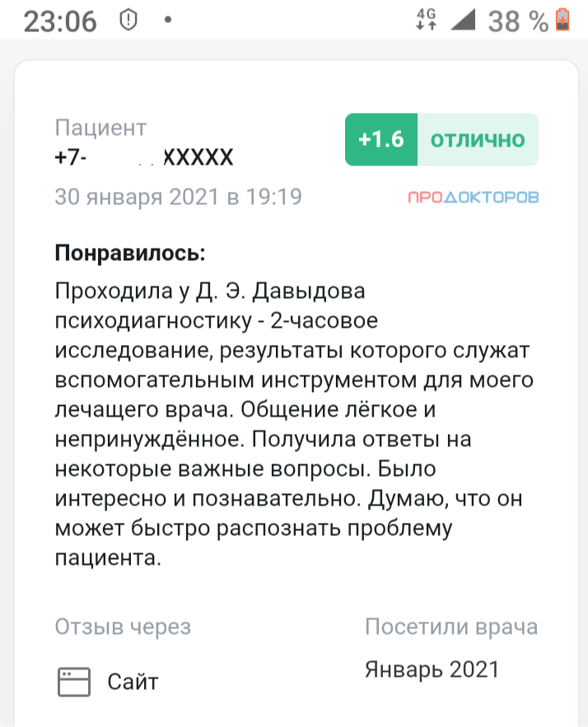Screen dimensions: 588x727
Task: Tap the 38 % battery percentage text
Action: [518, 21]
